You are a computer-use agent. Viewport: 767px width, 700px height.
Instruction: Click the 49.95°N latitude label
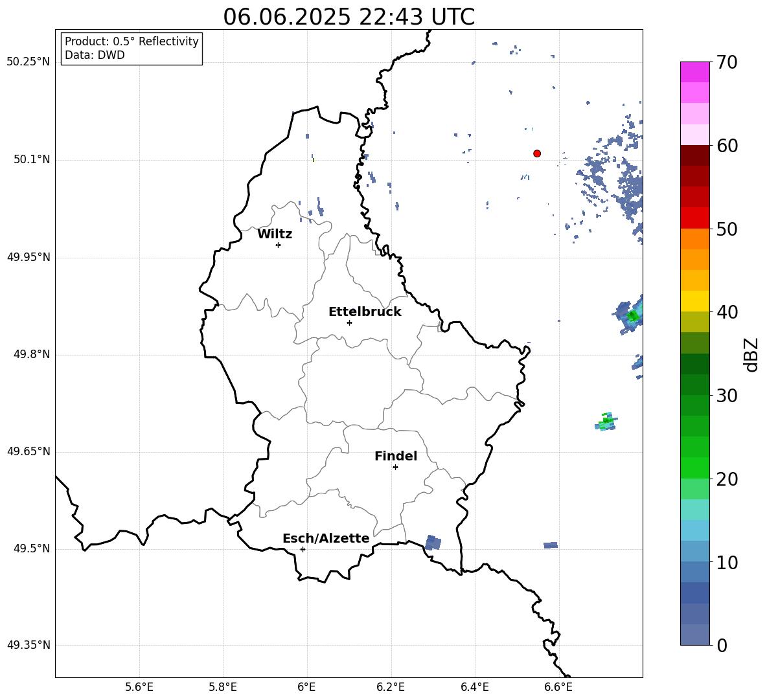click(29, 256)
